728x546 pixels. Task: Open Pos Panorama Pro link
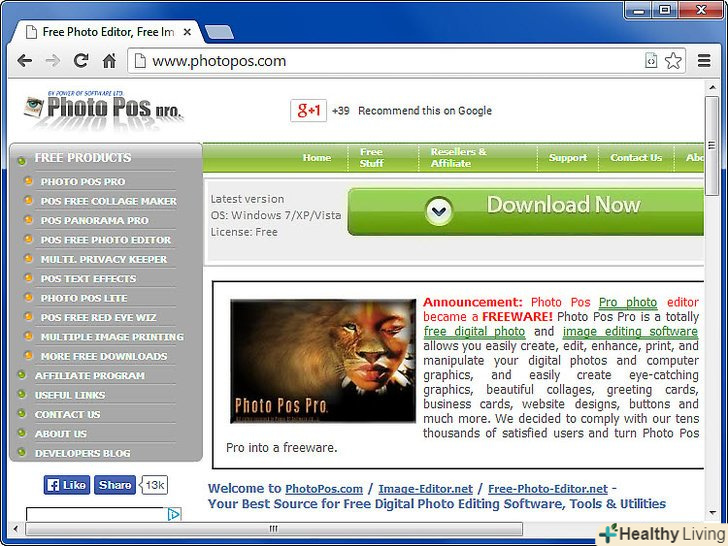pyautogui.click(x=95, y=221)
